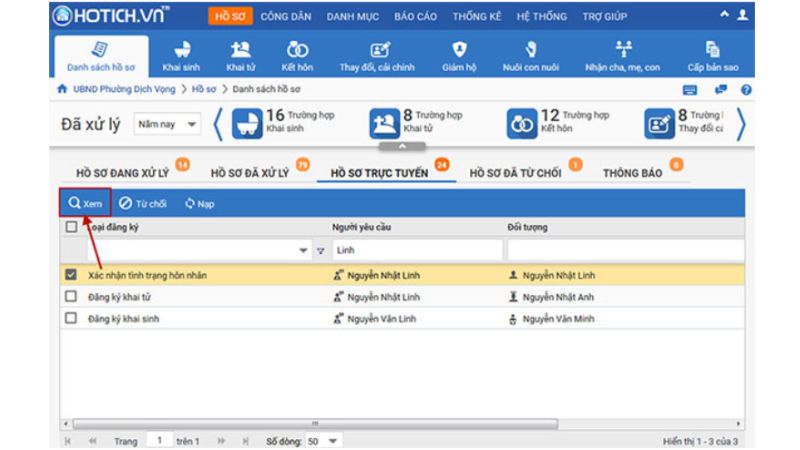Click the Người yêu cầu filter field

417,251
